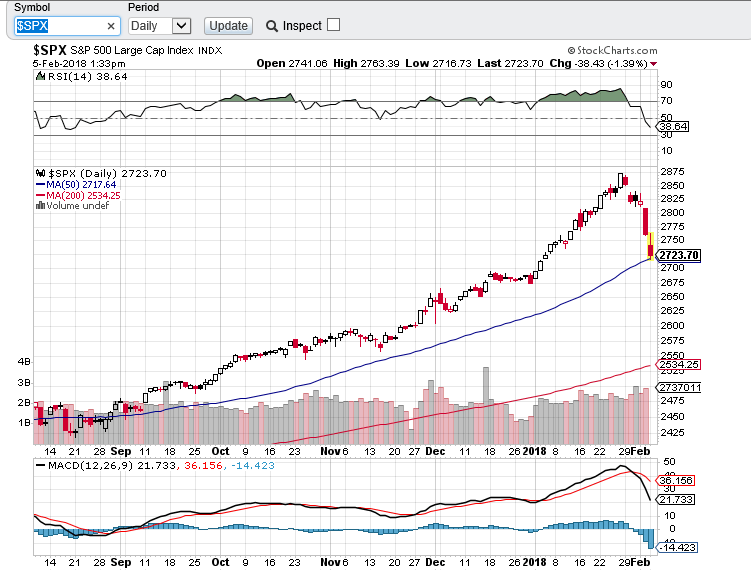Click the MACD(12,26,9) legend label
Viewport: 751px width, 576px height.
coord(91,465)
